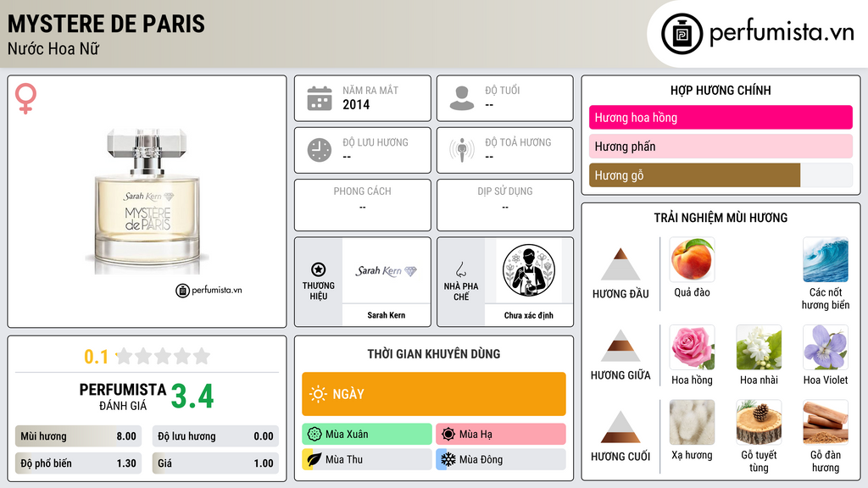This screenshot has width=868, height=488.
Task: Click the Hương phấn accord bar
Action: tap(721, 146)
